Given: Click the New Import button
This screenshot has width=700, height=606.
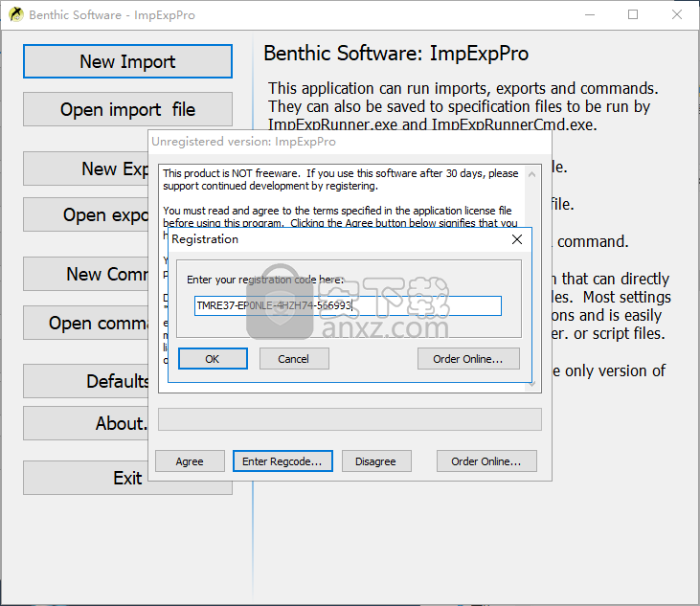Looking at the screenshot, I should [127, 61].
